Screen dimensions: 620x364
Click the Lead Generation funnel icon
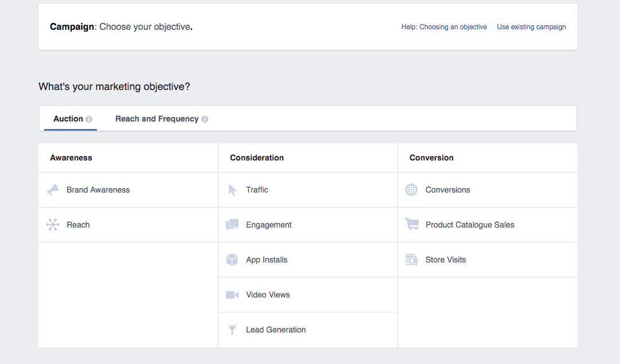click(232, 330)
